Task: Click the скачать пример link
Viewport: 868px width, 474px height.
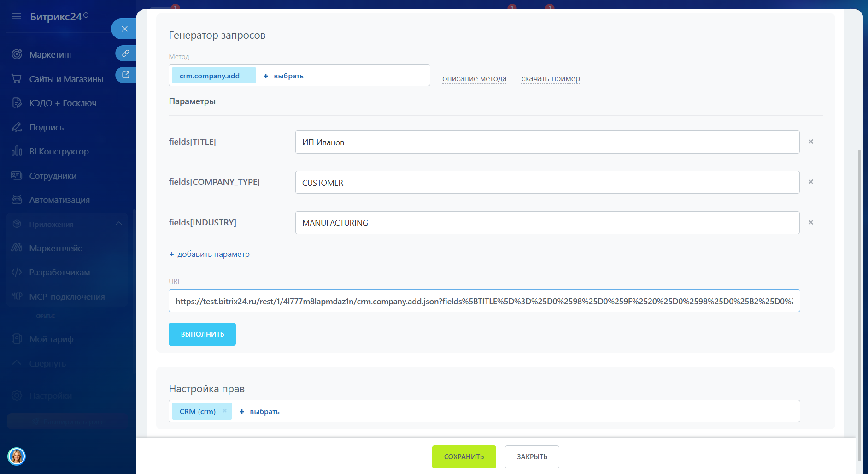Action: pos(550,78)
